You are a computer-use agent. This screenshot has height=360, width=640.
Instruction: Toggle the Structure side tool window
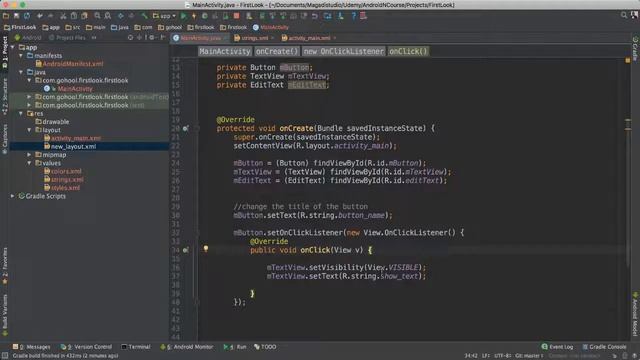point(4,96)
